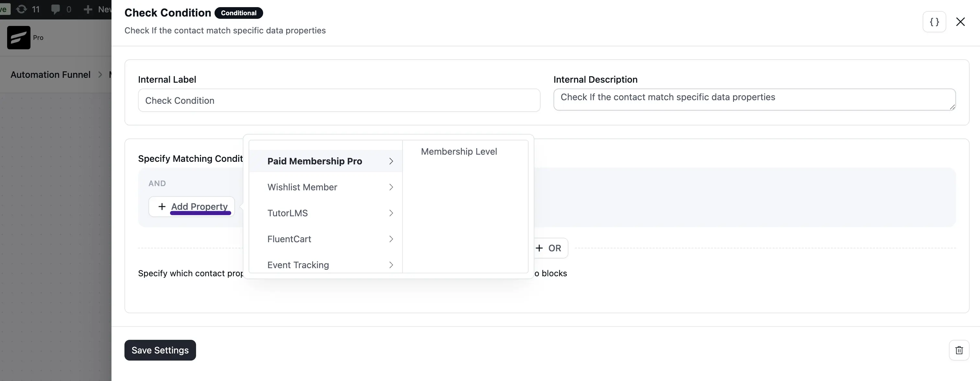980x381 pixels.
Task: Select Wishlist Member category
Action: [x=326, y=187]
